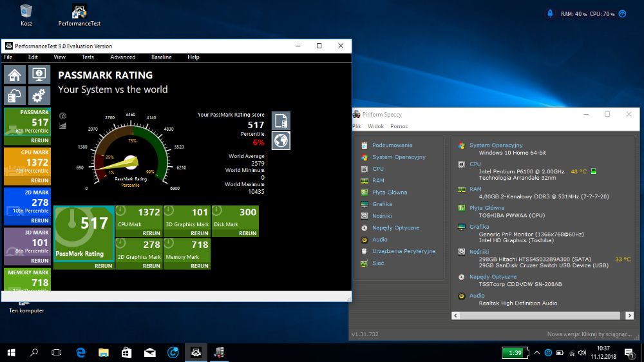This screenshot has width=644, height=362.
Task: Switch to the Speccy taskbar icon
Action: (x=220, y=352)
